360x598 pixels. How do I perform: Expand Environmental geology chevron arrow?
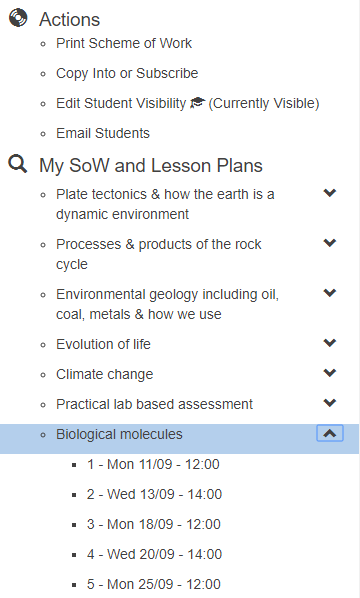pos(329,293)
